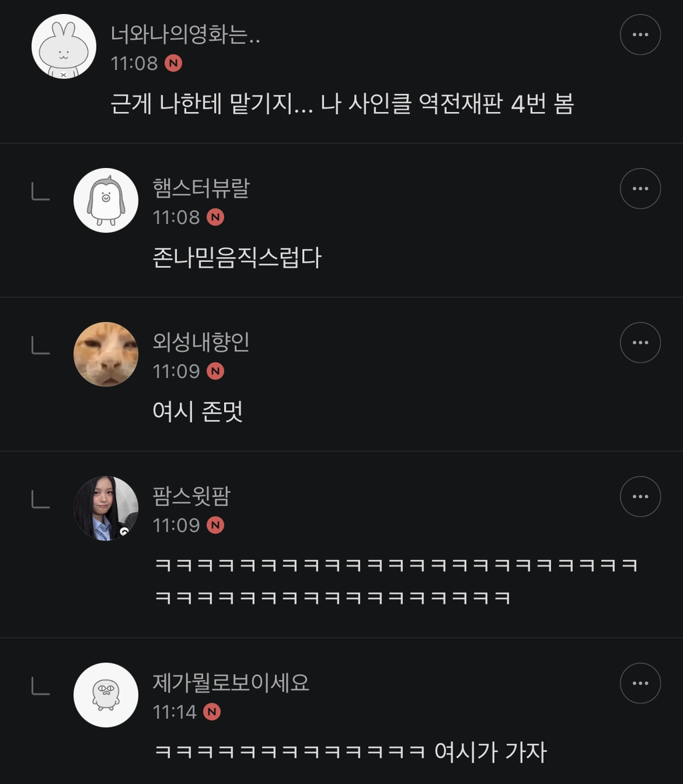Go to 너와나의영화는.. user profile name
The height and width of the screenshot is (784, 683).
185,35
